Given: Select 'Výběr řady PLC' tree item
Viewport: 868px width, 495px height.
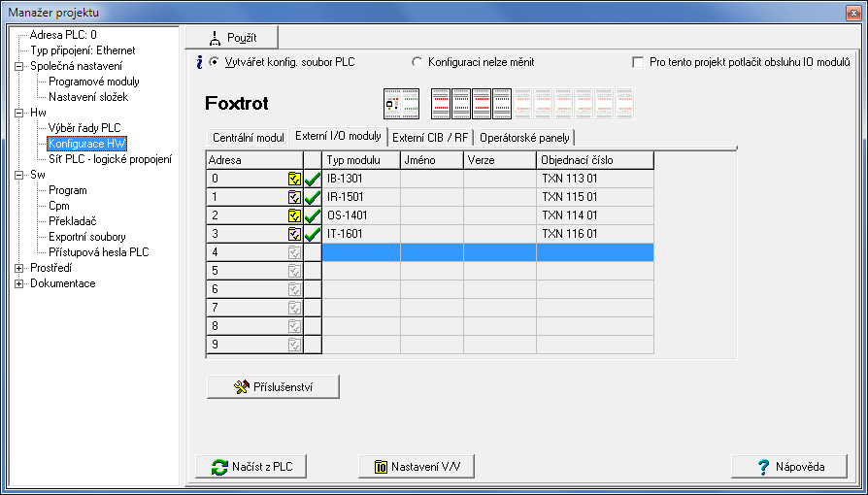Looking at the screenshot, I should (84, 128).
